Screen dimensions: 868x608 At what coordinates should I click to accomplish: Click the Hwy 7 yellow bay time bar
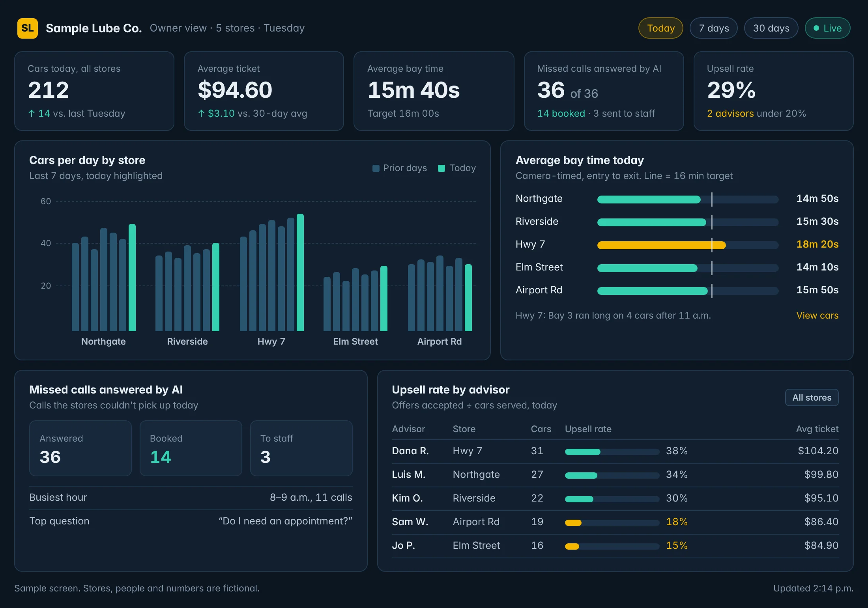(661, 245)
